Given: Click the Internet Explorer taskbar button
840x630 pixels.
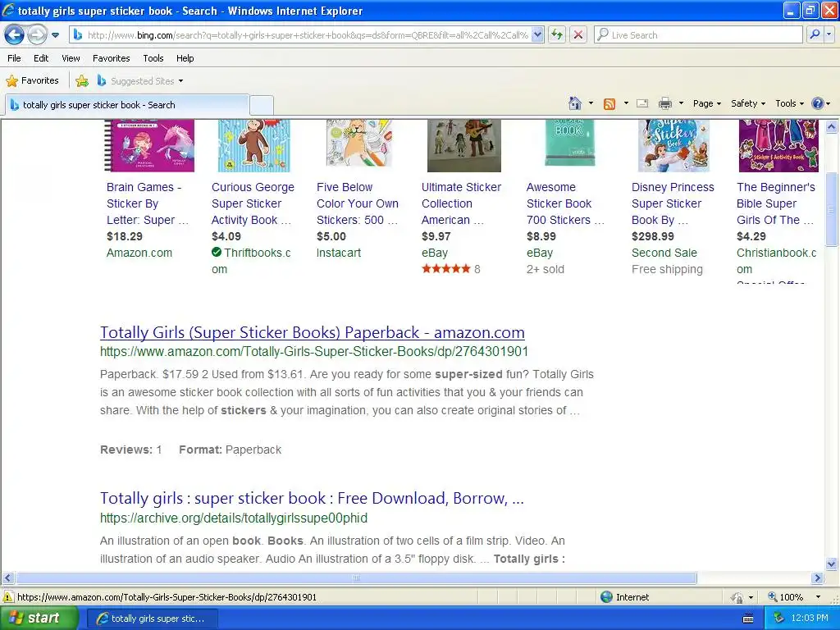Looking at the screenshot, I should click(x=152, y=619).
